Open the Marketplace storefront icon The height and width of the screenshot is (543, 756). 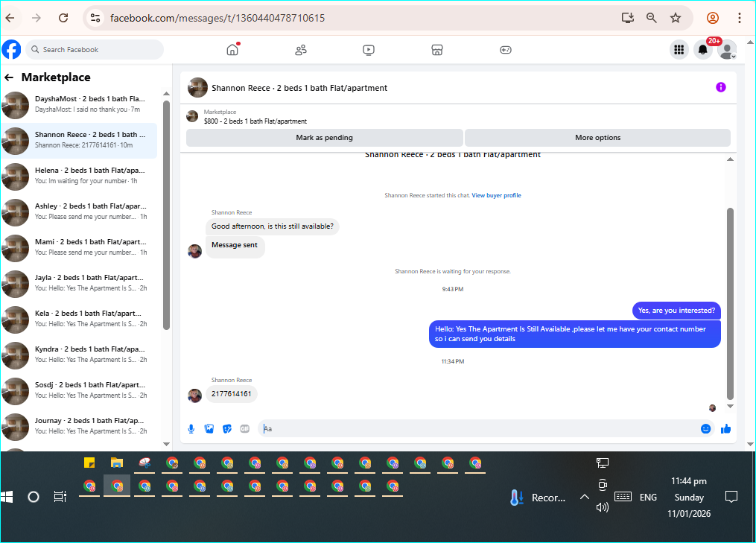[437, 50]
